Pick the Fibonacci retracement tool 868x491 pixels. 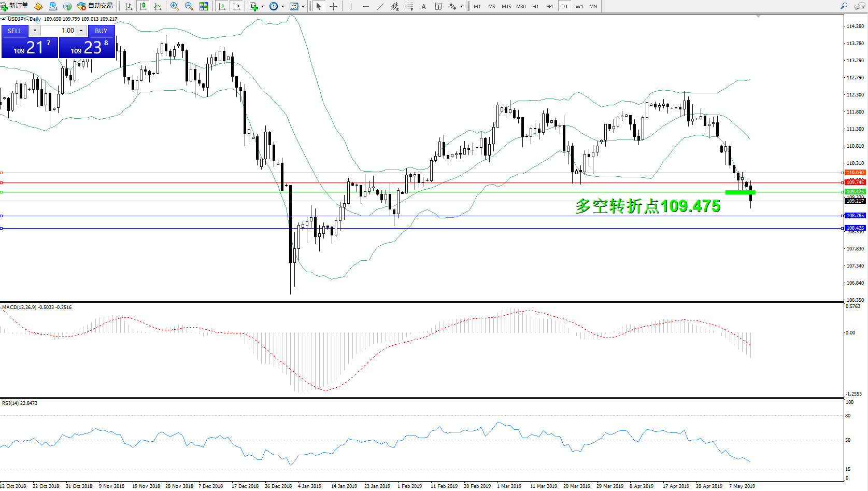pyautogui.click(x=409, y=6)
